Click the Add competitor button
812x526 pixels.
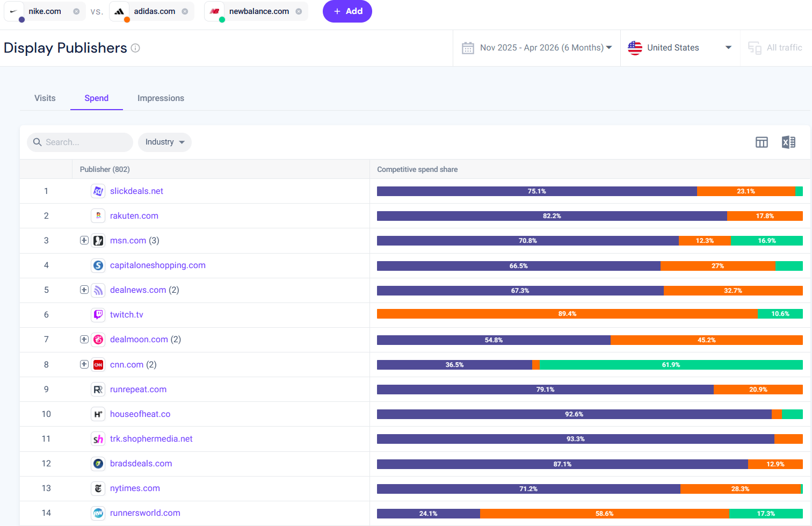click(347, 11)
